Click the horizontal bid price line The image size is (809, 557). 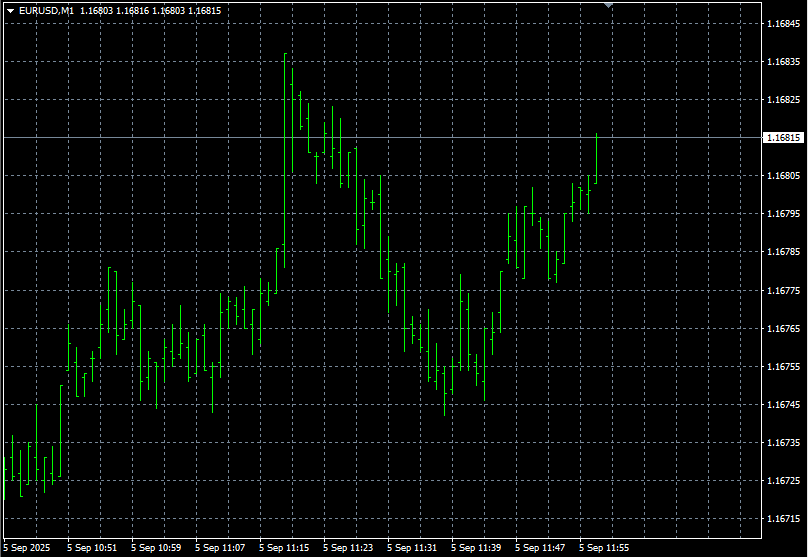coord(400,137)
